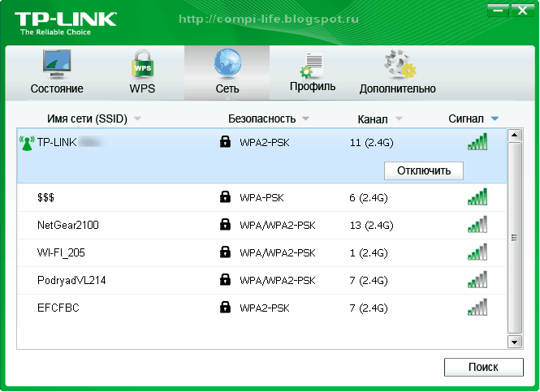This screenshot has height=392, width=540.
Task: Click WPA2-PSK security text of EFCFBC
Action: (265, 308)
